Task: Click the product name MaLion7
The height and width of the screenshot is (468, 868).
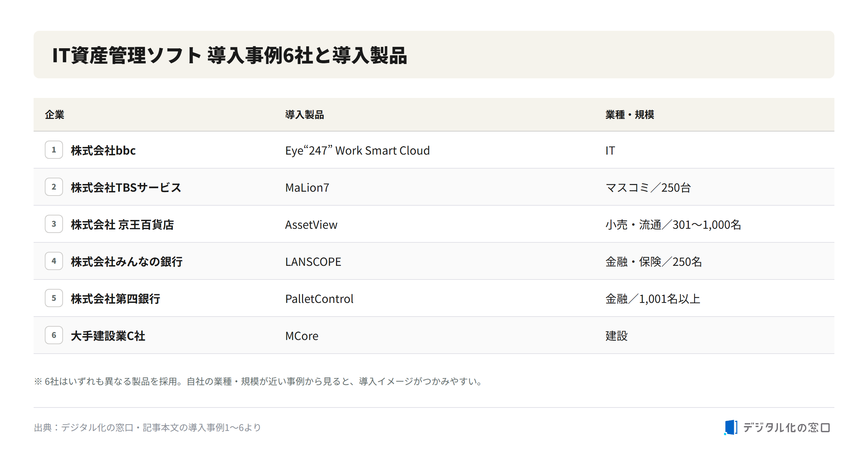Action: pos(307,187)
